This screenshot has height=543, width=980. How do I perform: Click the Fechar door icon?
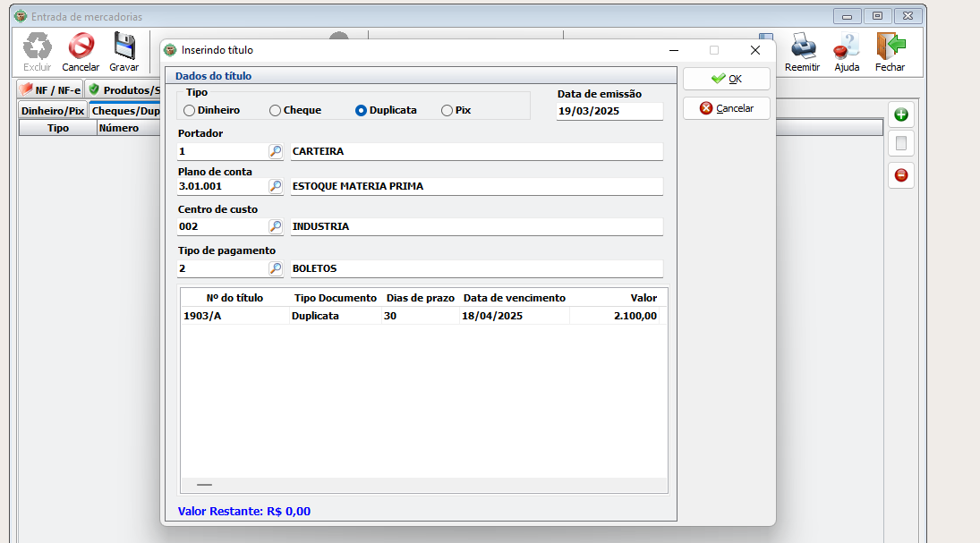point(890,47)
